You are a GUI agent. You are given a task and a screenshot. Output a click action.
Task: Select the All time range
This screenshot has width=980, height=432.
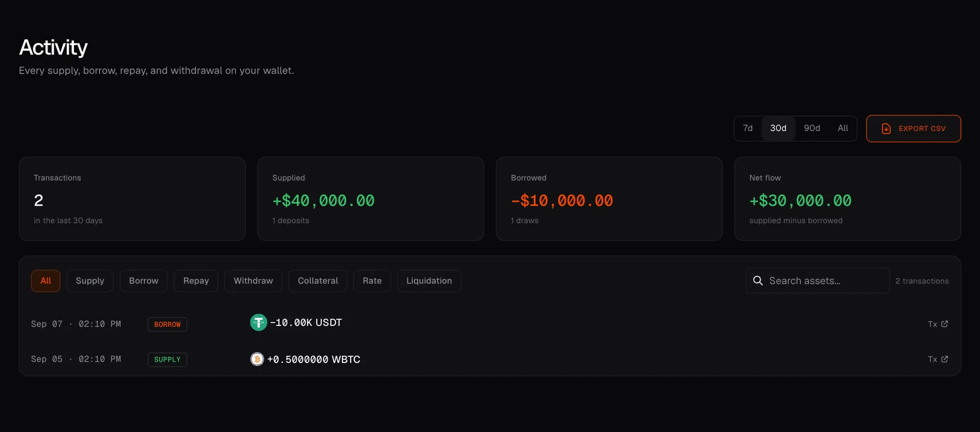coord(843,128)
